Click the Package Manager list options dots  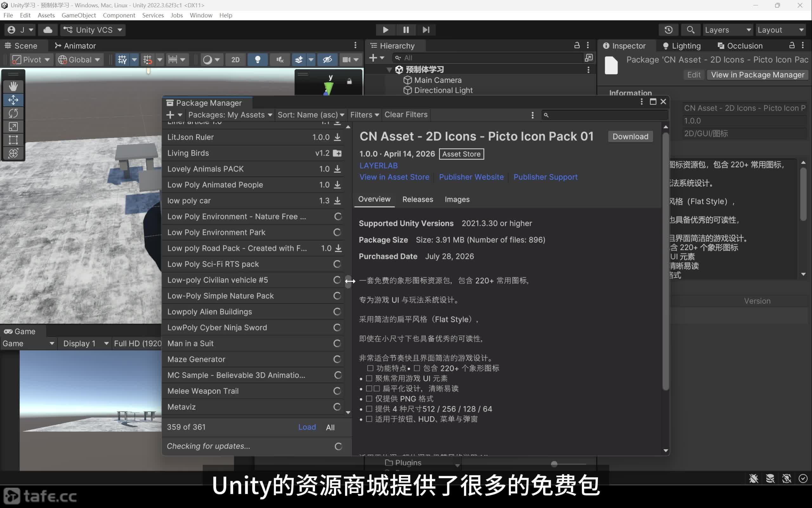pyautogui.click(x=533, y=115)
